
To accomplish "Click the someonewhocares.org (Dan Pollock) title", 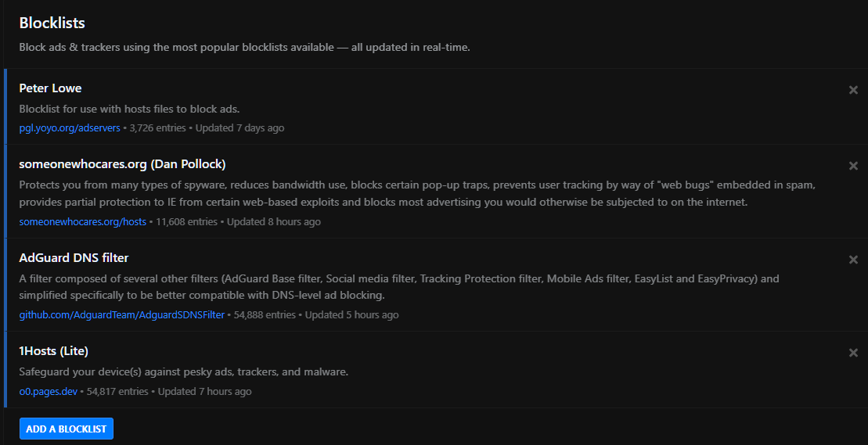I will (x=122, y=164).
